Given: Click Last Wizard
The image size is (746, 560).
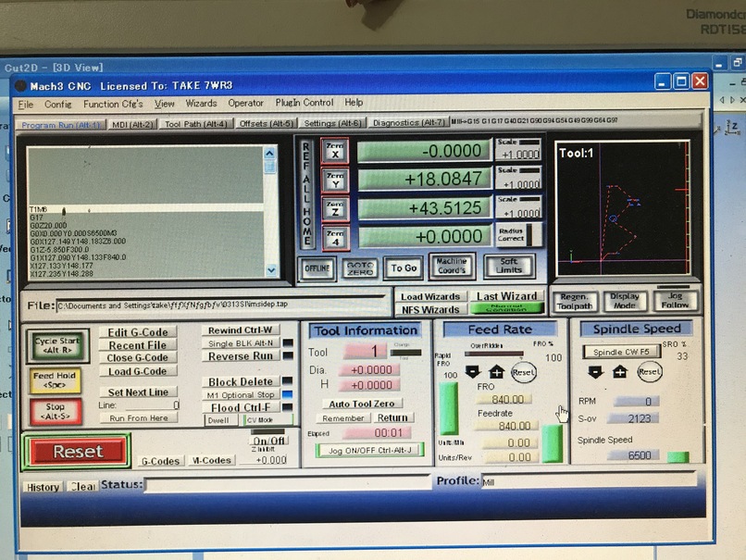Looking at the screenshot, I should (506, 296).
